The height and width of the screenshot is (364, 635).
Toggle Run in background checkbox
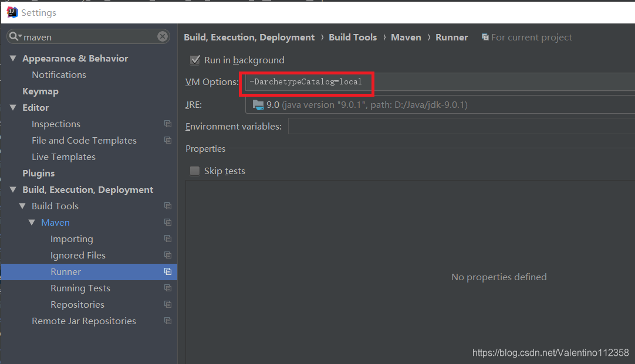195,60
